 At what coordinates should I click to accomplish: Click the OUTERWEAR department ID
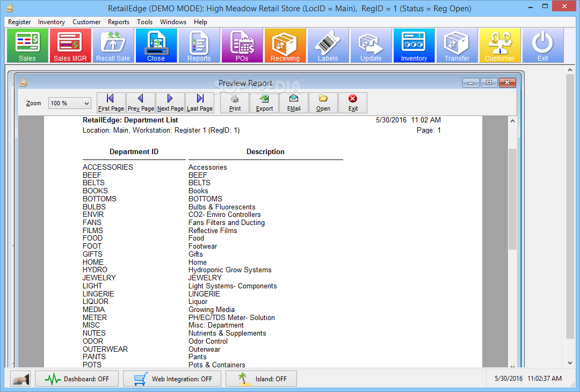pos(105,349)
